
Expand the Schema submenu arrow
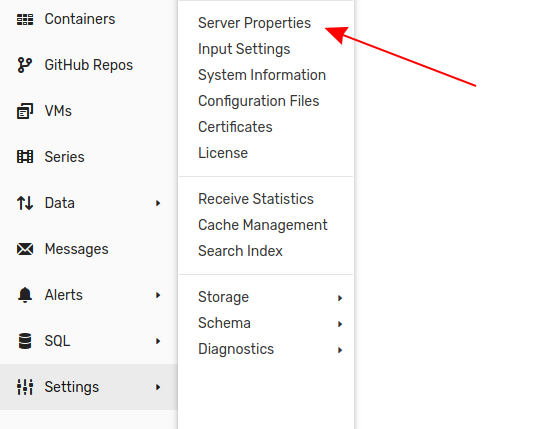tap(340, 324)
